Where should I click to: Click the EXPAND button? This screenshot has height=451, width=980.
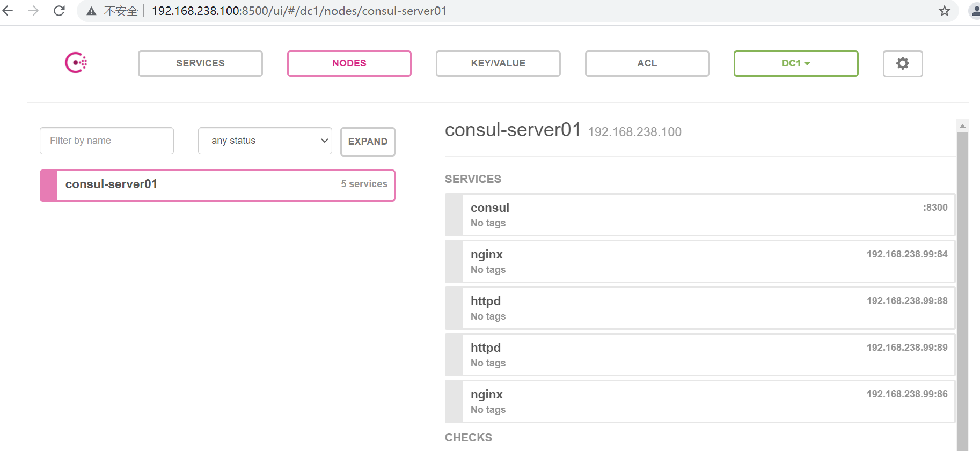coord(368,142)
